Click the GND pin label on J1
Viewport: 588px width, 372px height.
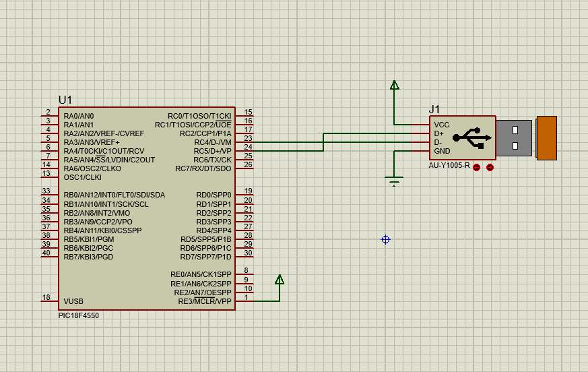pos(442,151)
